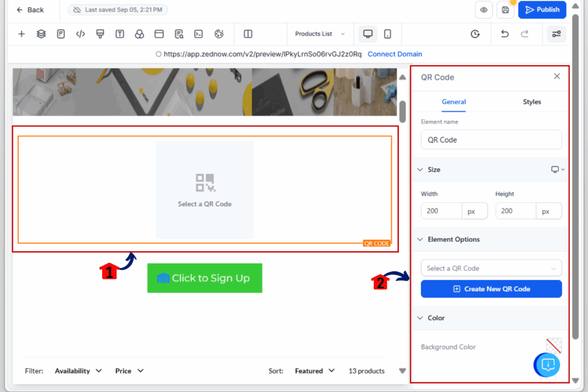Click the QR CODE element label tag
The width and height of the screenshot is (588, 392).
point(377,243)
